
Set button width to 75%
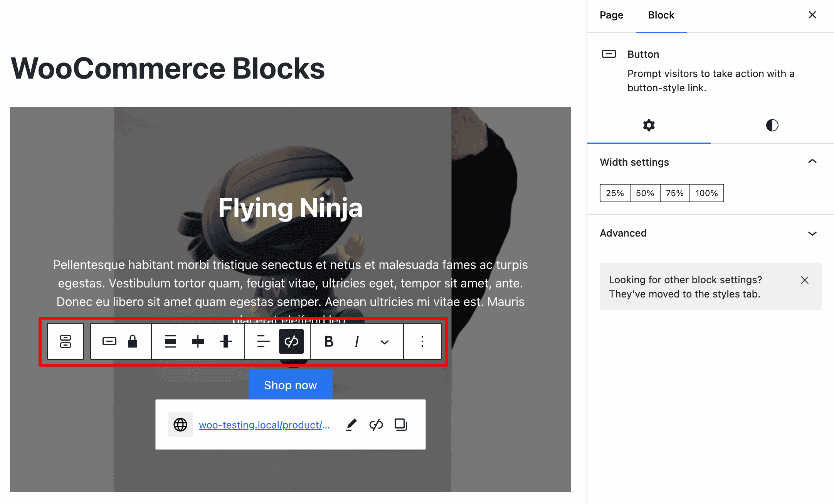coord(675,193)
